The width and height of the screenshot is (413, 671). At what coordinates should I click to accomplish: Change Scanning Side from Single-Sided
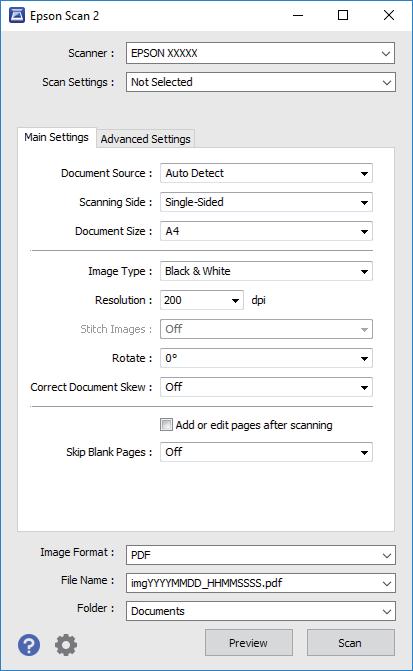tap(266, 202)
